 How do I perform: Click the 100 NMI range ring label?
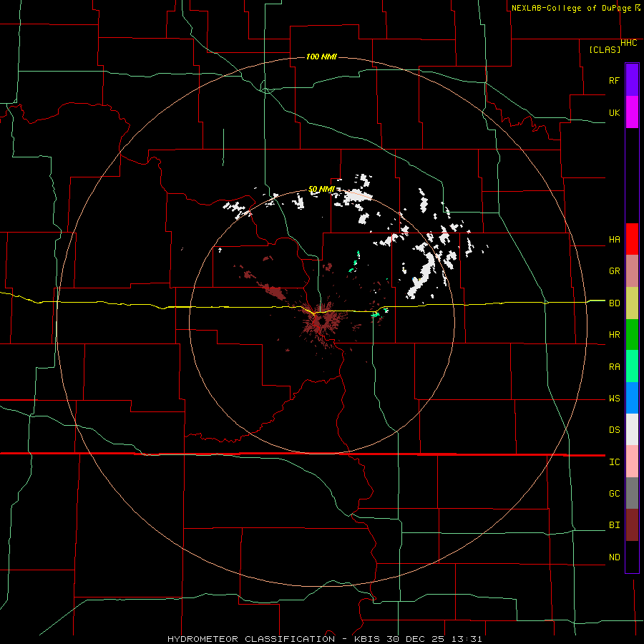(x=321, y=57)
